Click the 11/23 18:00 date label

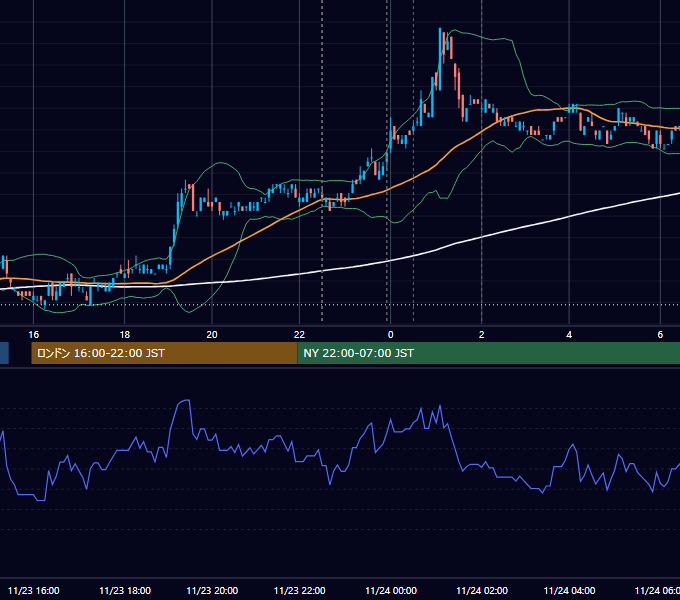click(x=125, y=590)
